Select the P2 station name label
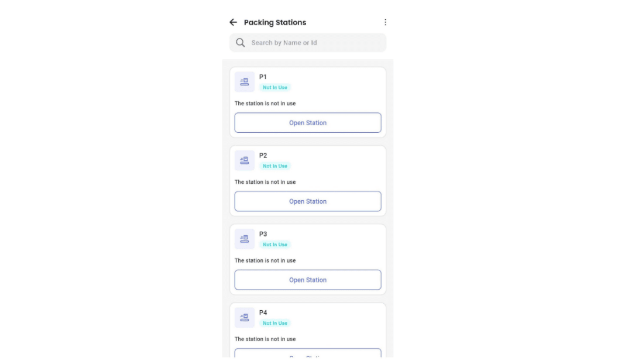The width and height of the screenshot is (635, 364). [x=263, y=155]
